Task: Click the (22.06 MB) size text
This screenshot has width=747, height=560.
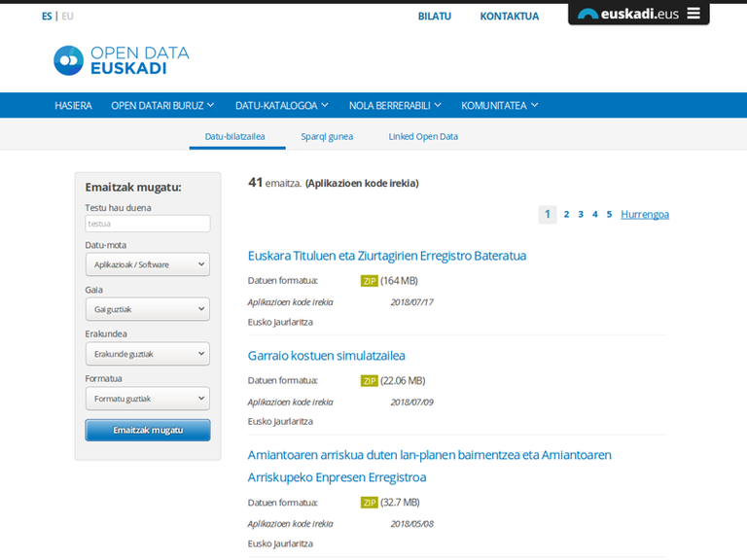Action: click(x=403, y=381)
